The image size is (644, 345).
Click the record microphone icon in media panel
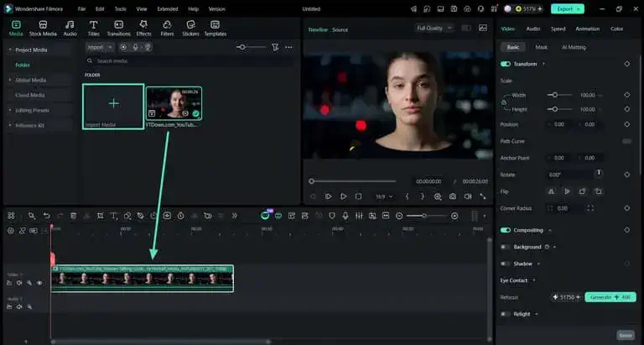click(135, 47)
